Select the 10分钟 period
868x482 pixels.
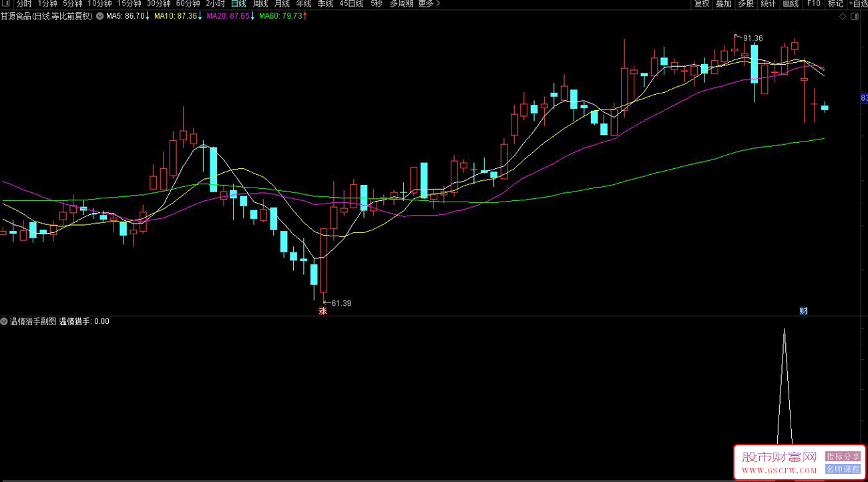click(100, 4)
